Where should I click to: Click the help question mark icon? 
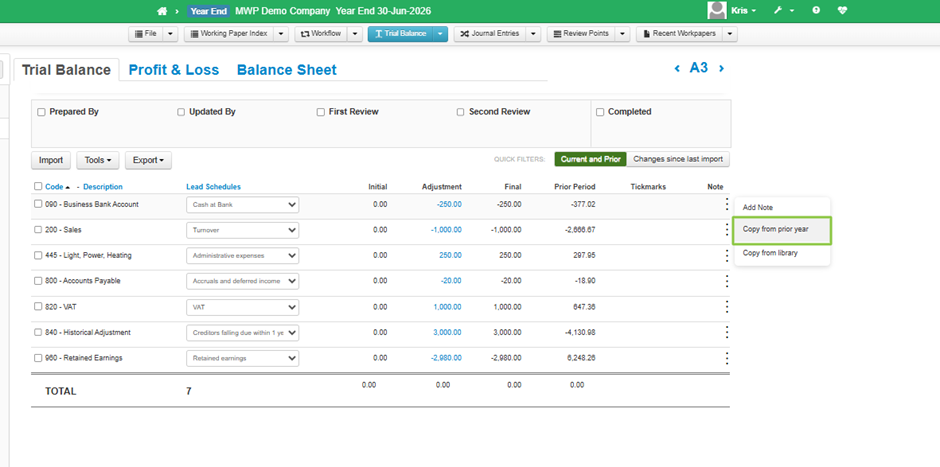(817, 10)
